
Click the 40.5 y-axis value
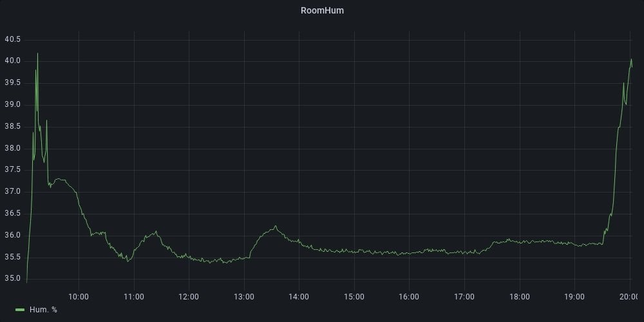point(13,39)
